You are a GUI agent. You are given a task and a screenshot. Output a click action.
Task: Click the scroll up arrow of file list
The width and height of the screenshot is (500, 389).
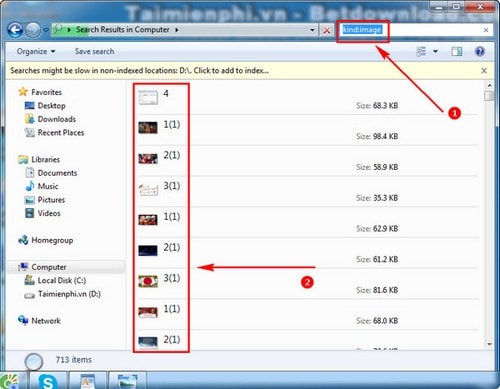[489, 85]
